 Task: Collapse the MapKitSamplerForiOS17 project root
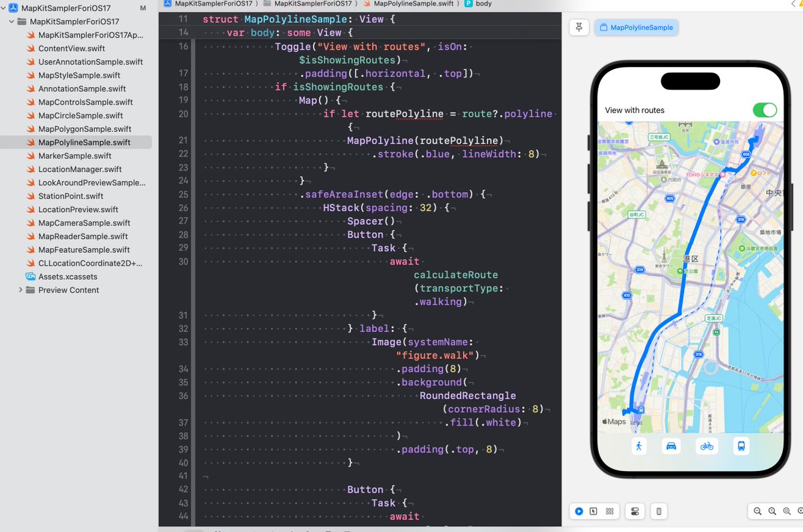click(x=3, y=8)
